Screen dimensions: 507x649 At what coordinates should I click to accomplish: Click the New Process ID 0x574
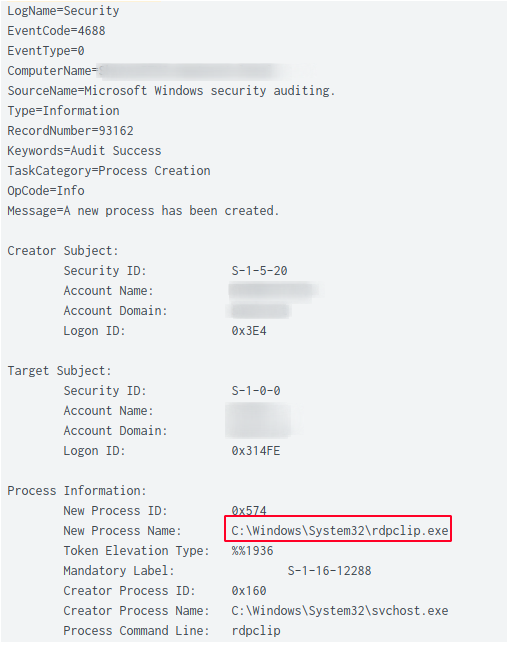point(249,510)
